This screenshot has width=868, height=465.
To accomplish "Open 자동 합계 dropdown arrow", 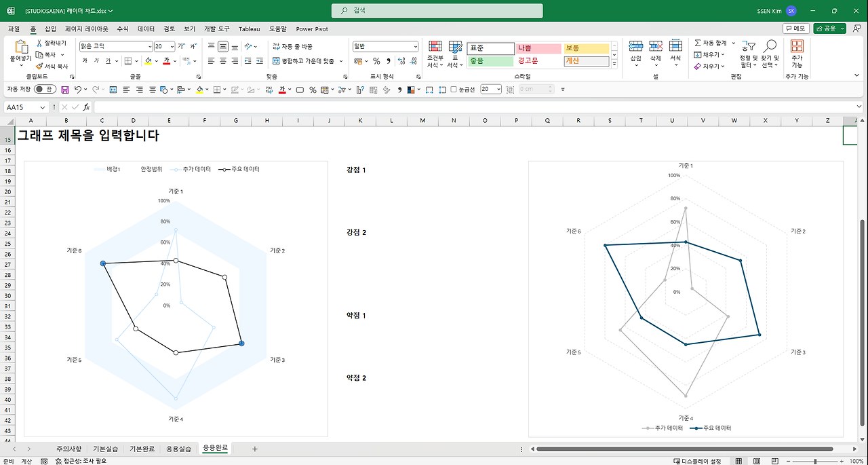I will tap(734, 43).
